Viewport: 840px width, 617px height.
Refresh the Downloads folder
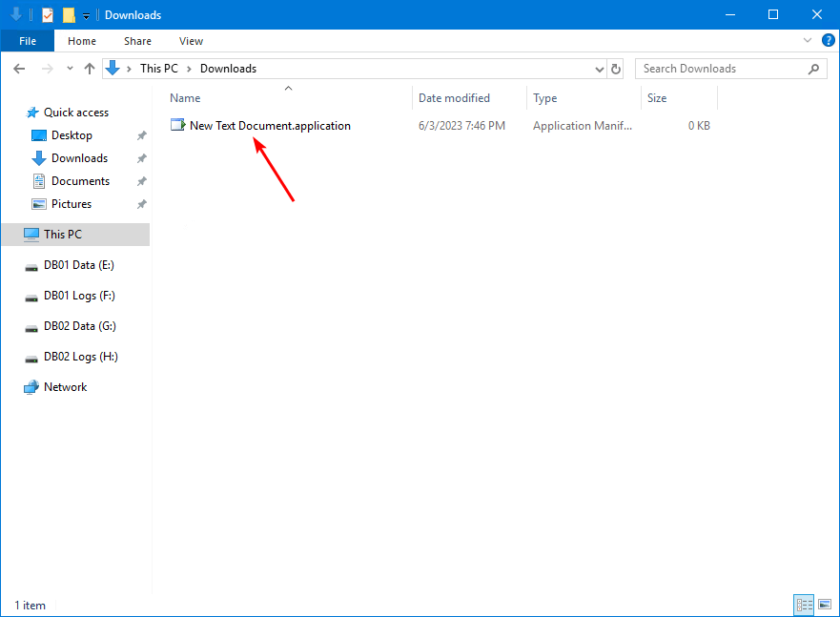tap(616, 69)
